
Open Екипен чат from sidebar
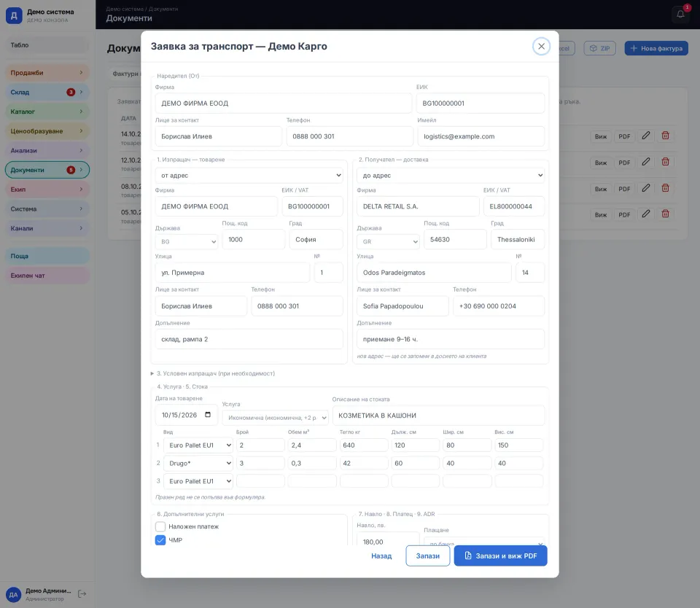pyautogui.click(x=47, y=276)
